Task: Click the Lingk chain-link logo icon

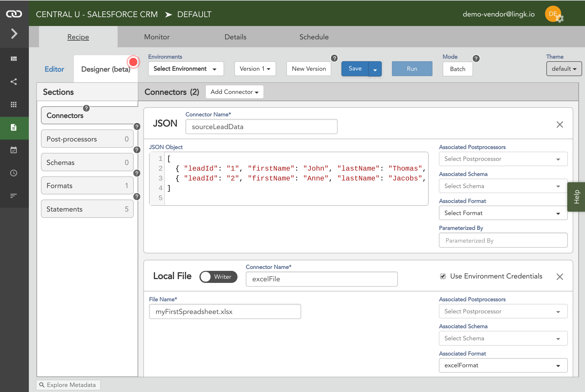Action: [14, 14]
